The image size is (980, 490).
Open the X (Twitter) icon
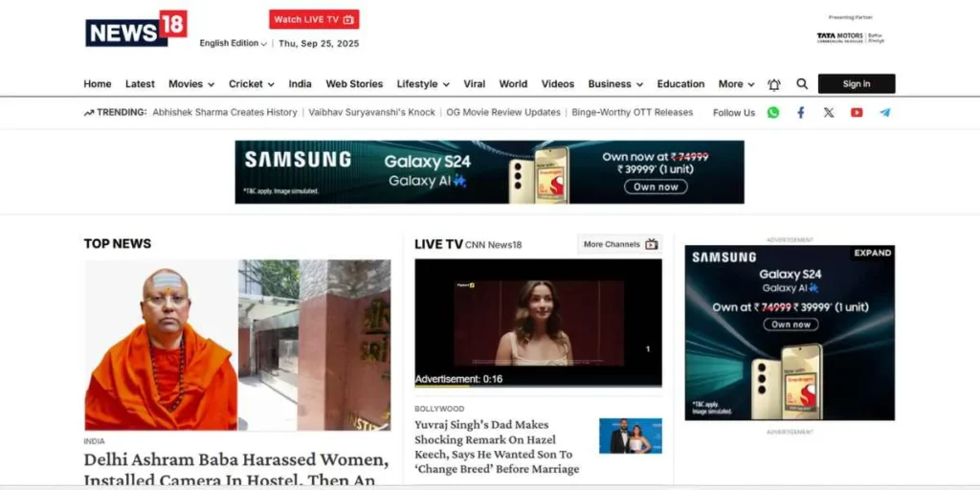pos(829,112)
